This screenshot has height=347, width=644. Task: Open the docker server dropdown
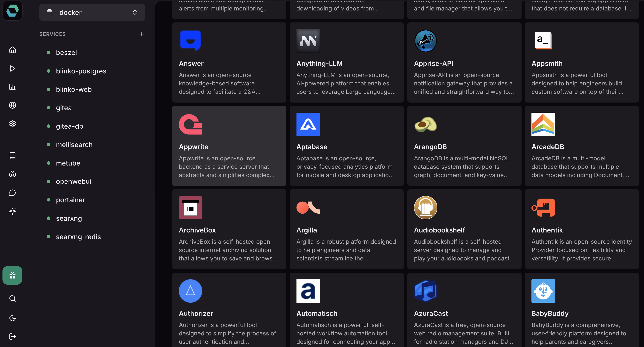(x=92, y=13)
